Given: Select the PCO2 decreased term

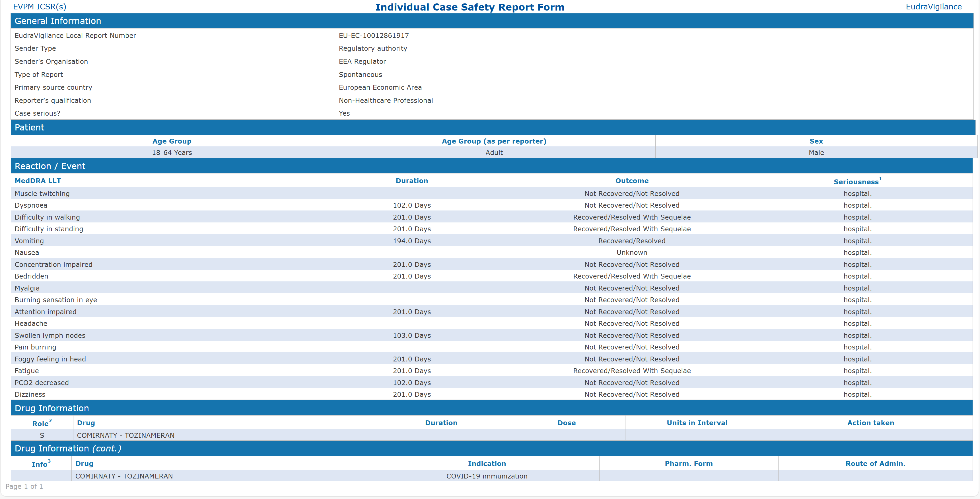Looking at the screenshot, I should pyautogui.click(x=42, y=383).
